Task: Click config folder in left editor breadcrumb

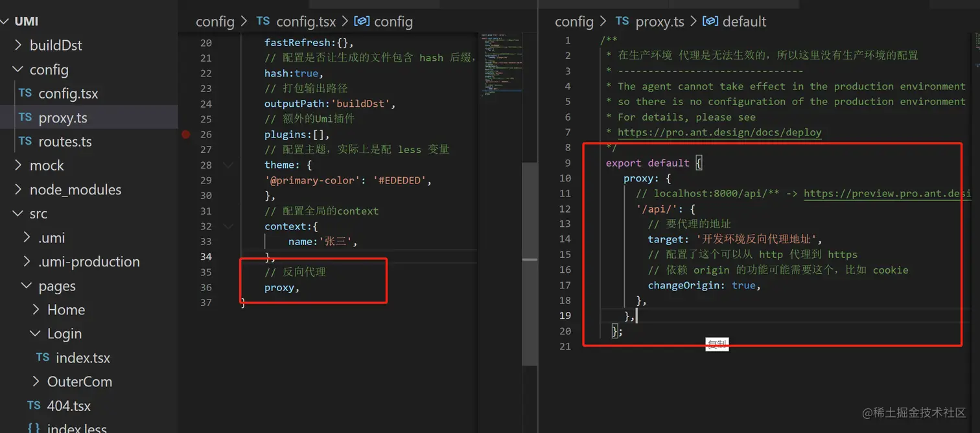Action: point(215,21)
